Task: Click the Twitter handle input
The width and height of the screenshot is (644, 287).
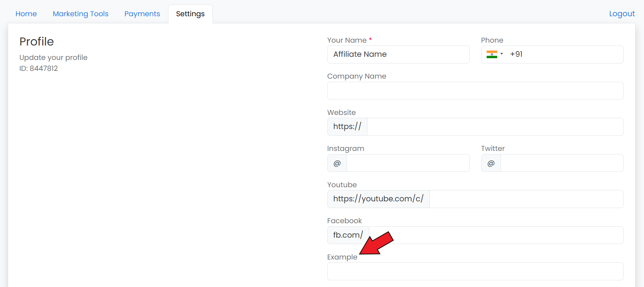Action: click(562, 163)
